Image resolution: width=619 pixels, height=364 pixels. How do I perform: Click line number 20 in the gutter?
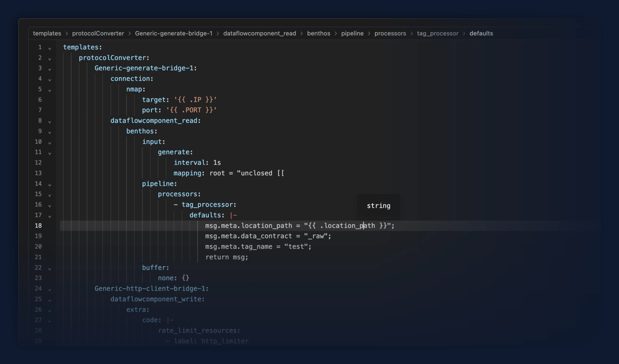click(x=38, y=247)
